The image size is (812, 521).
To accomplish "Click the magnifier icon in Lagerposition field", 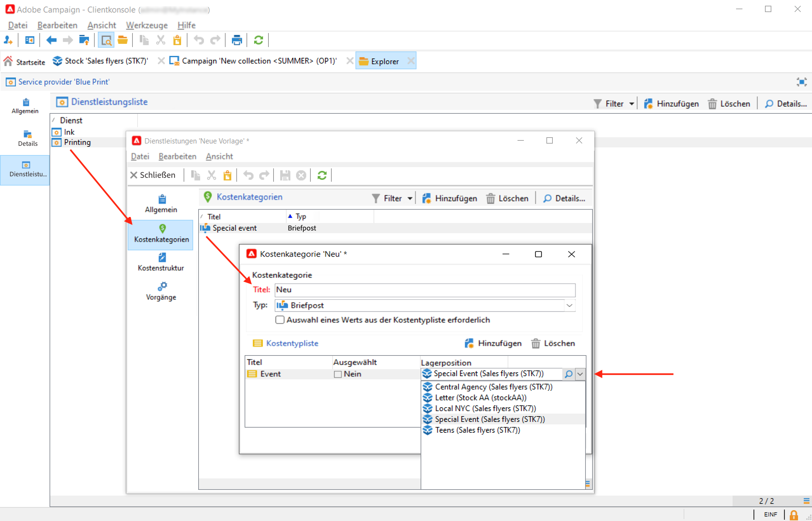I will [x=569, y=374].
